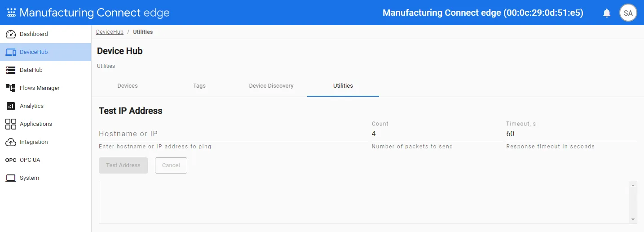This screenshot has width=644, height=232.
Task: Focus the Hostname or IP field
Action: coord(234,134)
